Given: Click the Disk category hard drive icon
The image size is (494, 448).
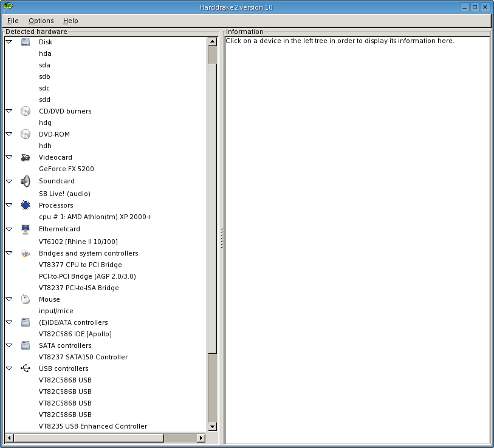Looking at the screenshot, I should [x=25, y=42].
